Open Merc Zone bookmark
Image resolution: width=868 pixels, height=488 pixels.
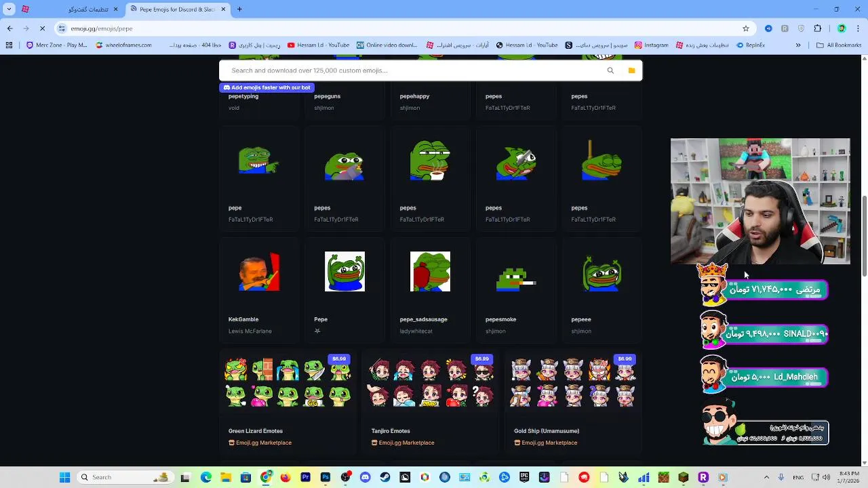pyautogui.click(x=57, y=45)
